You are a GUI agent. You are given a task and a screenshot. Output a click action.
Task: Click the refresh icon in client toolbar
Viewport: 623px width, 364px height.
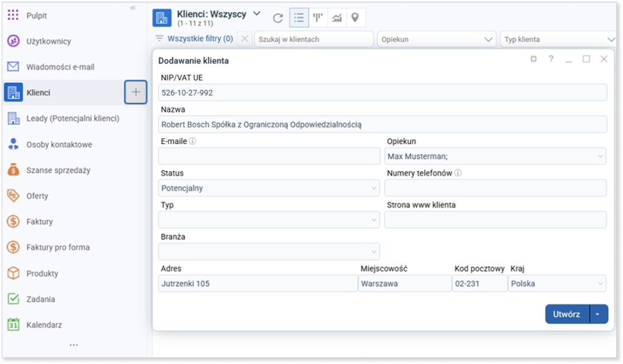[x=278, y=18]
